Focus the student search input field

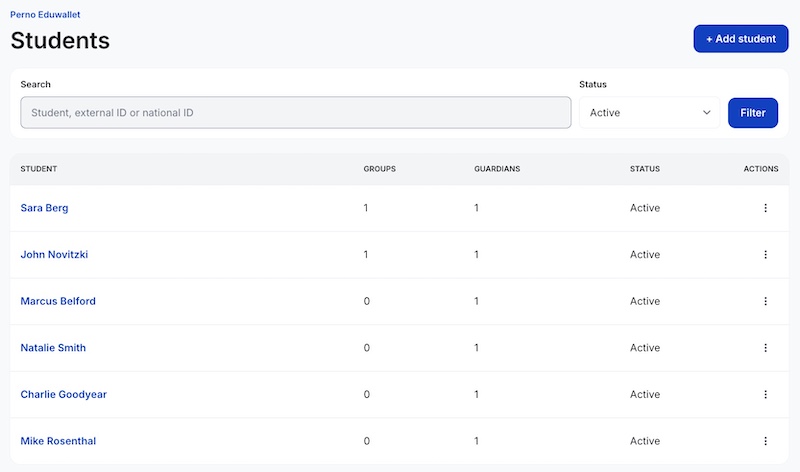(296, 112)
